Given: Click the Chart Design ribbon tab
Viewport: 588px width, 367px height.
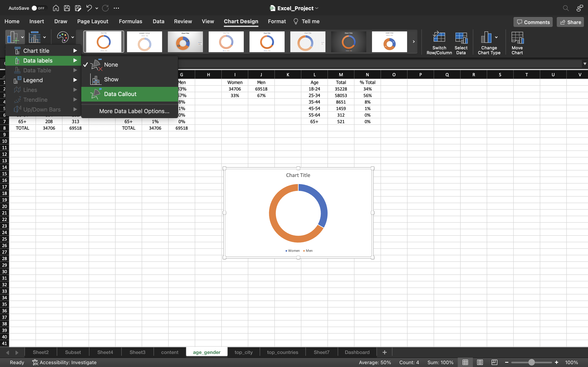Looking at the screenshot, I should [241, 21].
